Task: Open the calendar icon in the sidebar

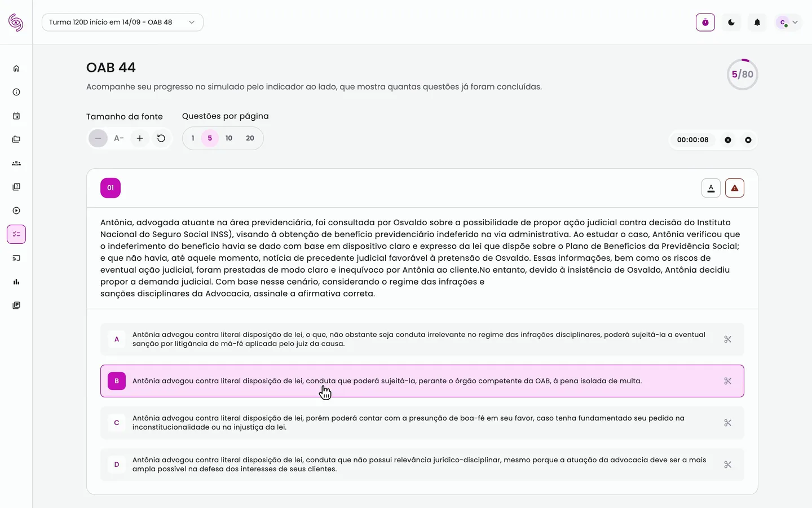Action: 16,116
